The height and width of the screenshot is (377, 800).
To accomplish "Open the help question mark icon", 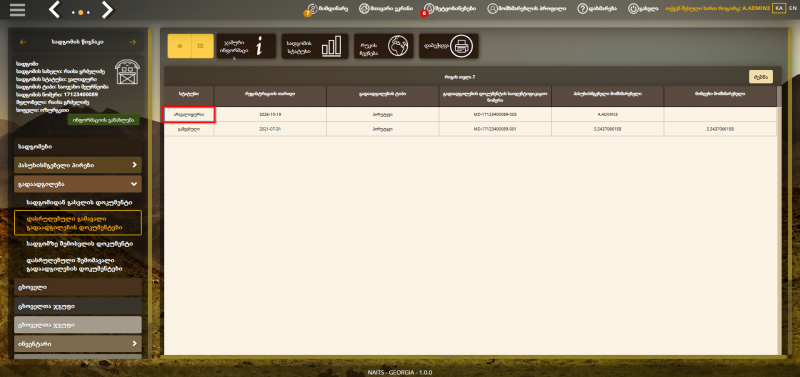I will pos(582,9).
